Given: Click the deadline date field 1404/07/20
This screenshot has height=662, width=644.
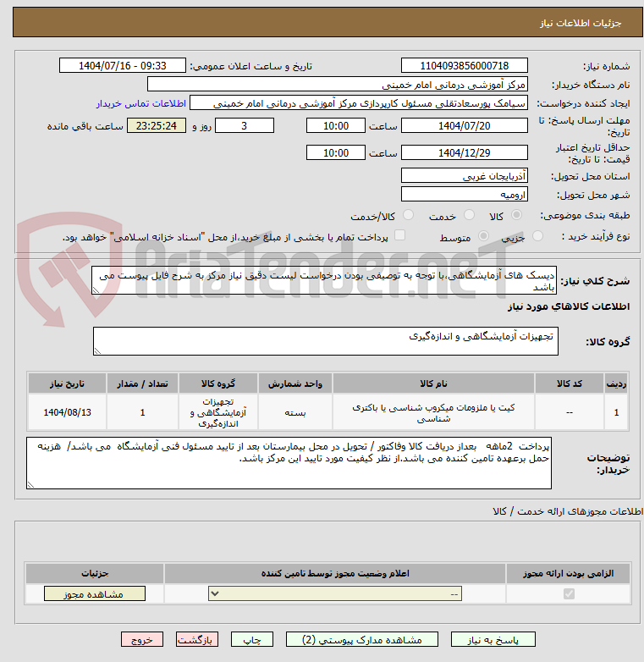Looking at the screenshot, I should tap(465, 126).
